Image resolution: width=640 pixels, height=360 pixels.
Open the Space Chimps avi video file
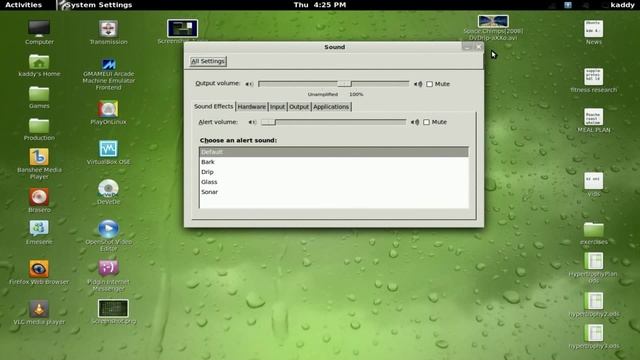(x=493, y=21)
